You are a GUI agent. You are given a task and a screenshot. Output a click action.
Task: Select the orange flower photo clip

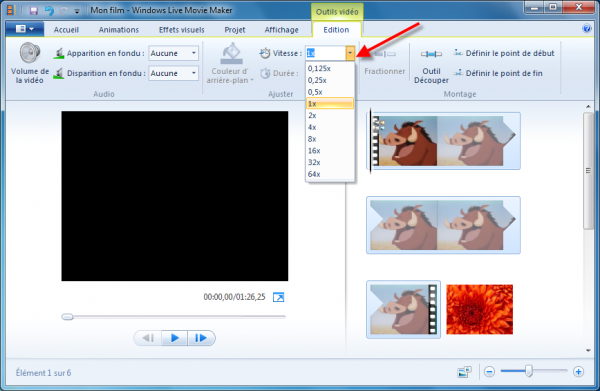[x=479, y=310]
